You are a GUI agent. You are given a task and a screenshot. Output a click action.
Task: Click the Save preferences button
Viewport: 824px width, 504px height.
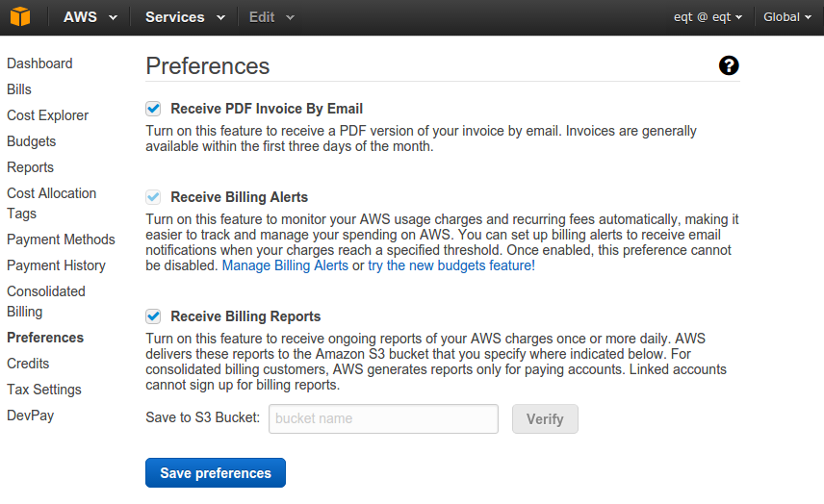coord(216,473)
